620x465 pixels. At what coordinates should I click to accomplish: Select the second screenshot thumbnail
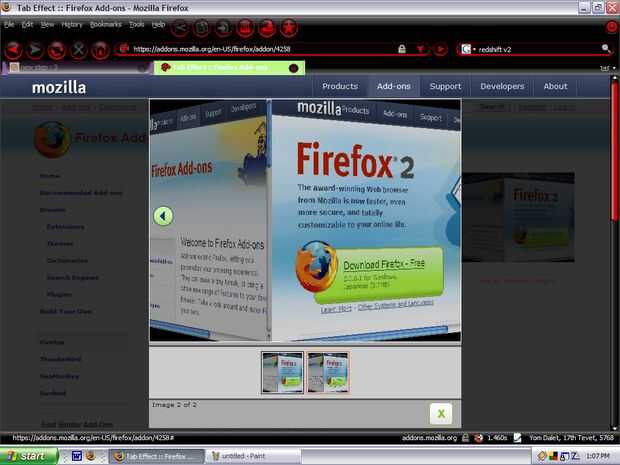tap(328, 372)
